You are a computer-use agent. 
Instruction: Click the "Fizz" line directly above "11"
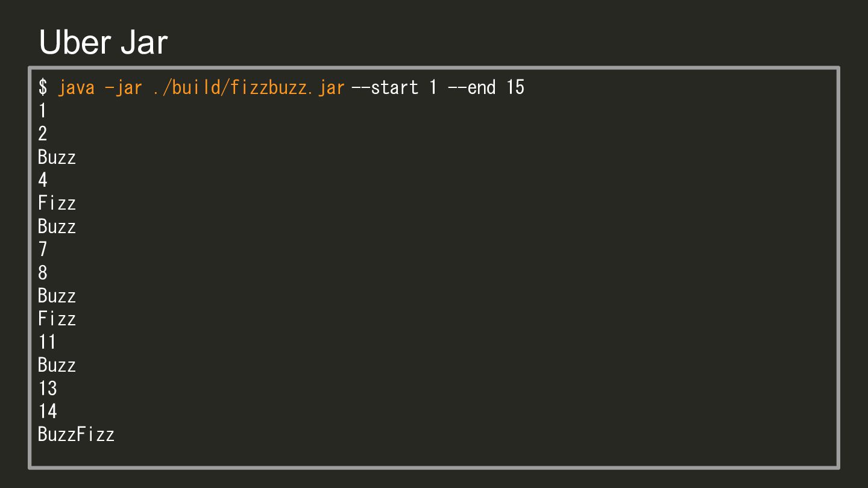(57, 319)
